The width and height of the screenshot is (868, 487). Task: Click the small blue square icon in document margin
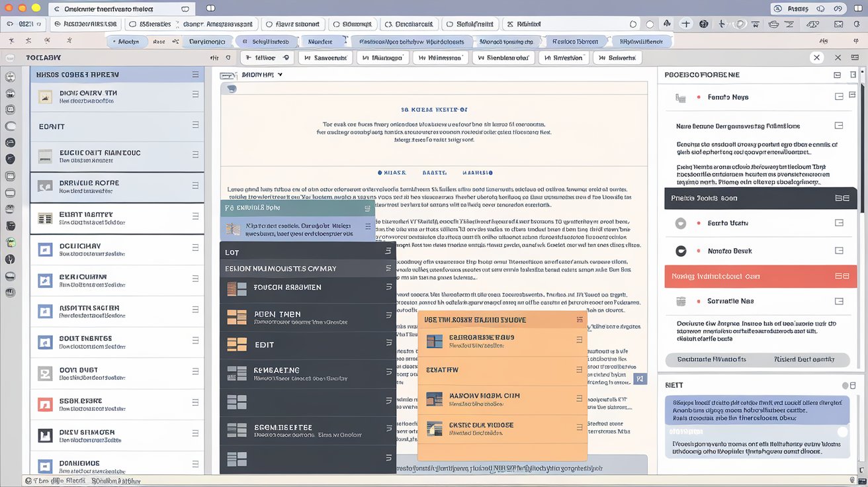point(639,379)
